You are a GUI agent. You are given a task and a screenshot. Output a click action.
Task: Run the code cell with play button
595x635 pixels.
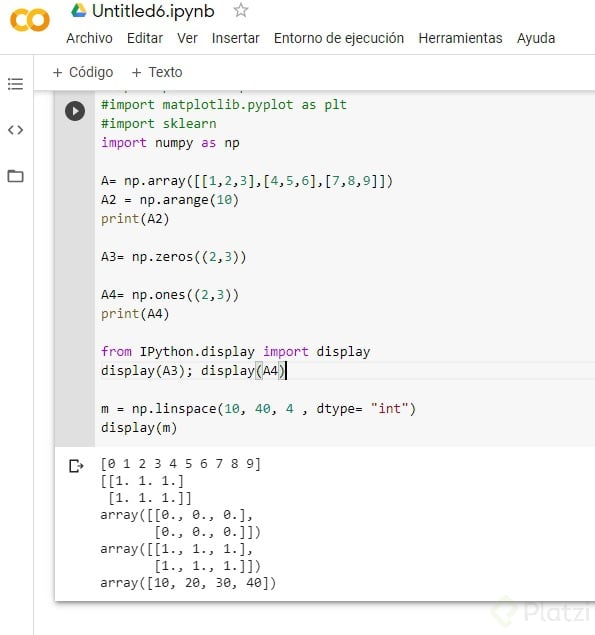(75, 111)
